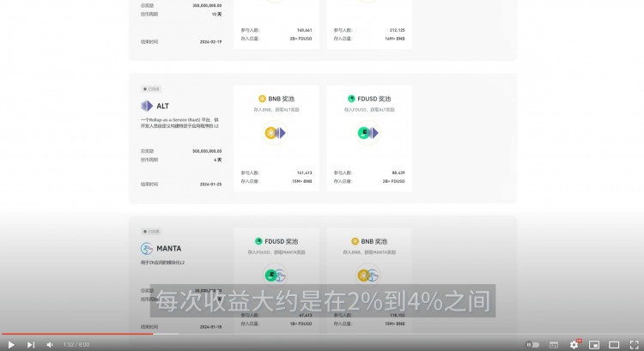Viewport: 644px width, 351px height.
Task: Click MANTA BNB pool deposit total 15M+ BNB
Action: pos(395,324)
